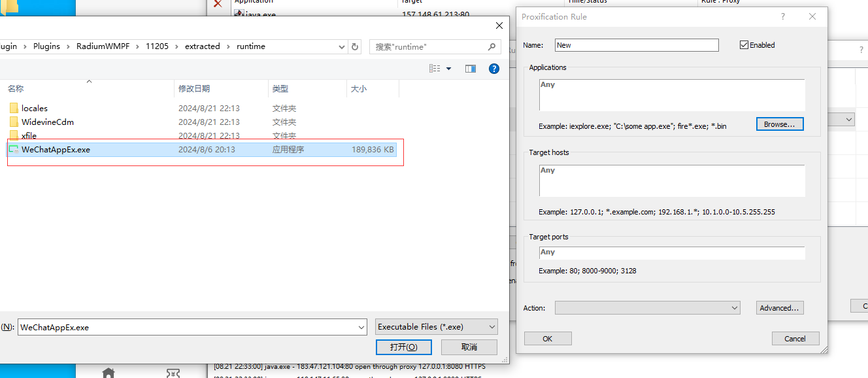
Task: Open the Executable Files (*.exe) type dropdown
Action: 493,327
